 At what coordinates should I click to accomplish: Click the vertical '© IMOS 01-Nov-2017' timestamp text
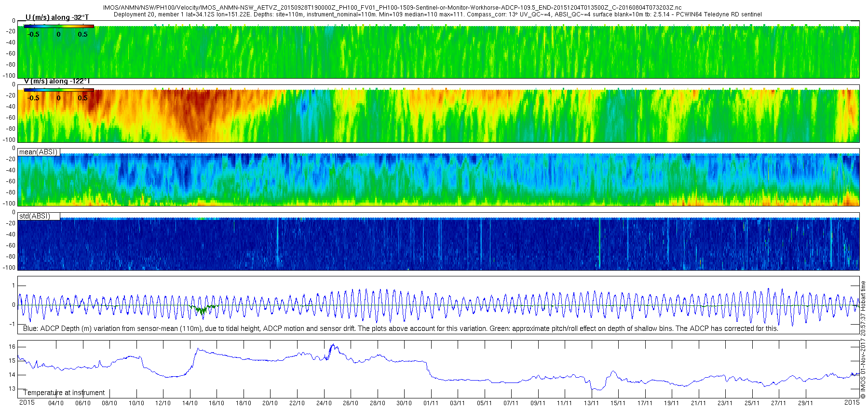coord(863,340)
